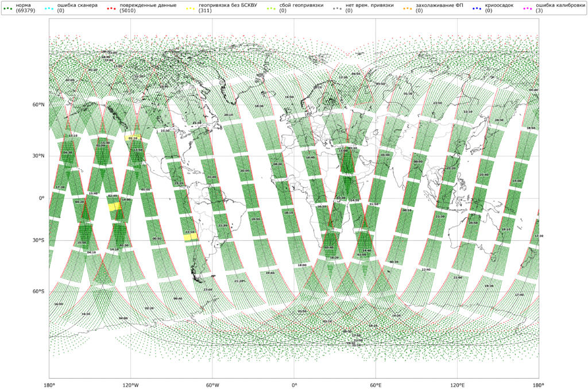The width and height of the screenshot is (588, 389).
Task: Click the green dots marker for 'норма'
Action: (8, 8)
